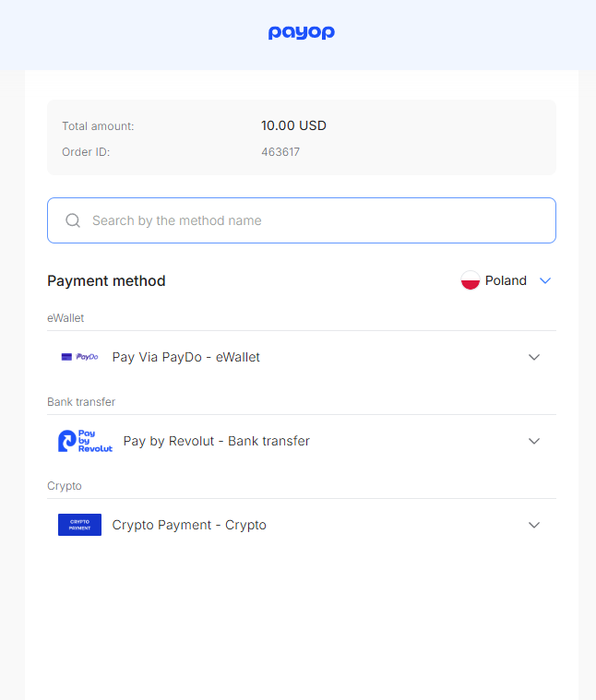Click the Crypto category heading
The height and width of the screenshot is (700, 596).
[65, 486]
